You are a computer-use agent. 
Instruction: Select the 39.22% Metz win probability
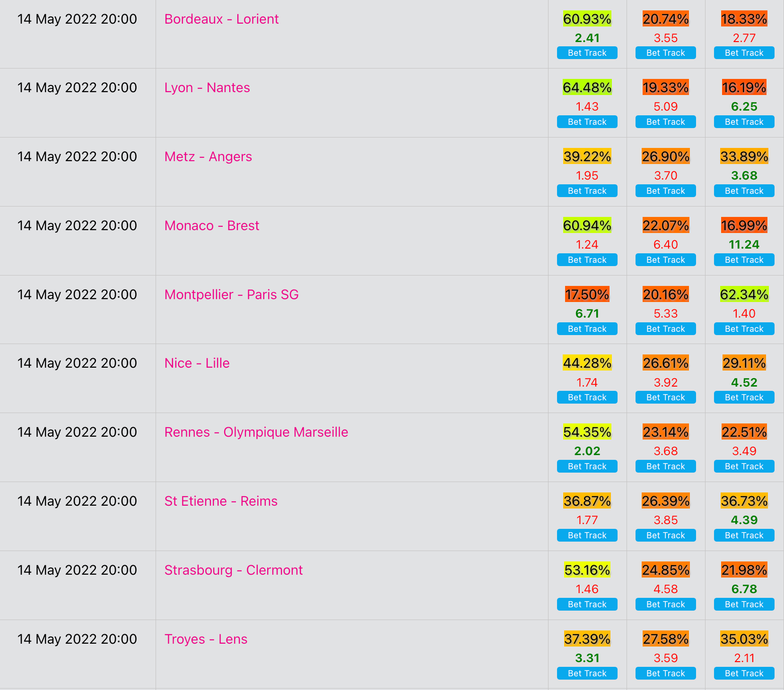click(587, 156)
